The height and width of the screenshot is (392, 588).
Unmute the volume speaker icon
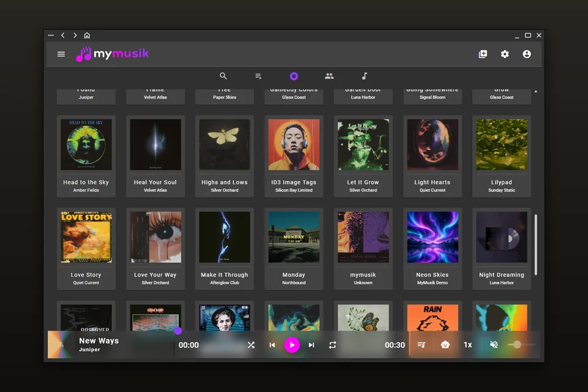click(494, 345)
